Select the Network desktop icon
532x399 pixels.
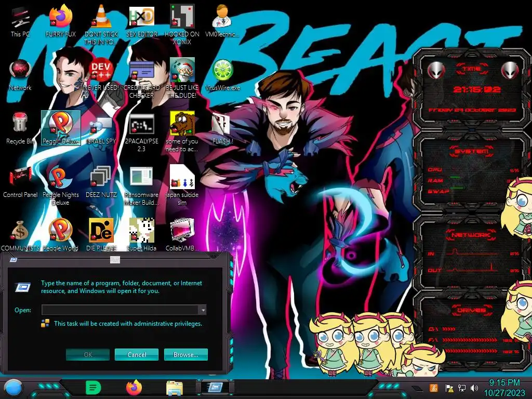tap(20, 76)
